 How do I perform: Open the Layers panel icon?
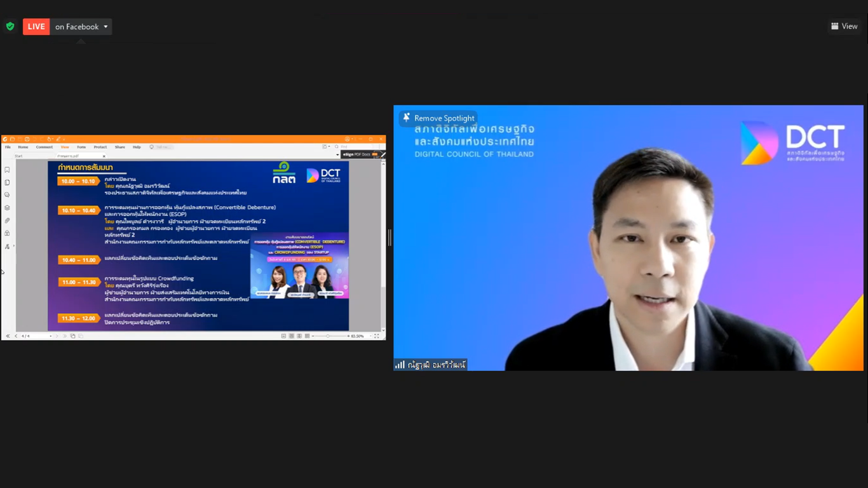(7, 208)
